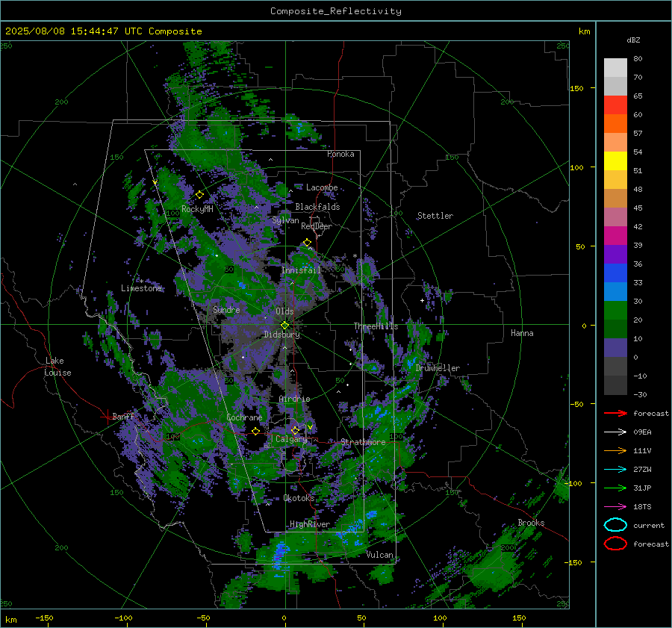
Task: Click the Lake Louise label
Action: (57, 367)
